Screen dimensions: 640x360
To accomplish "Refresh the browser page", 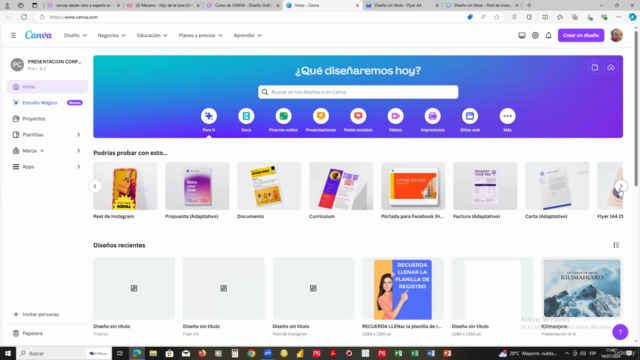I will (24, 17).
